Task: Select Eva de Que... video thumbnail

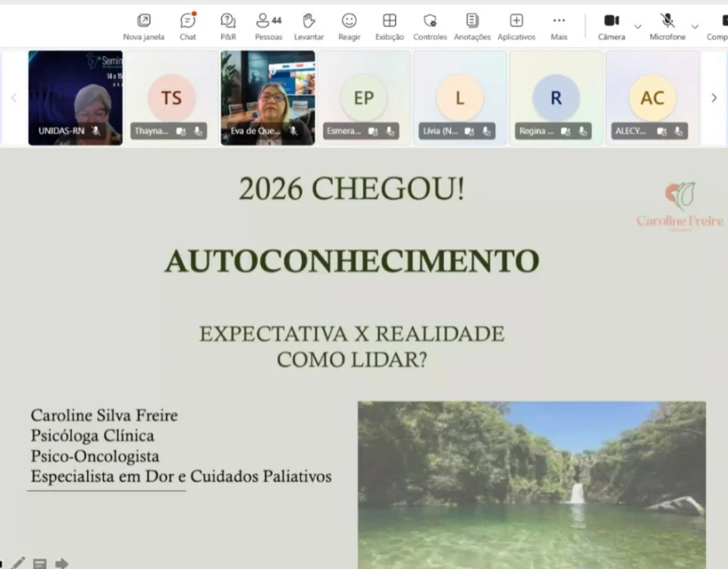Action: tap(268, 98)
